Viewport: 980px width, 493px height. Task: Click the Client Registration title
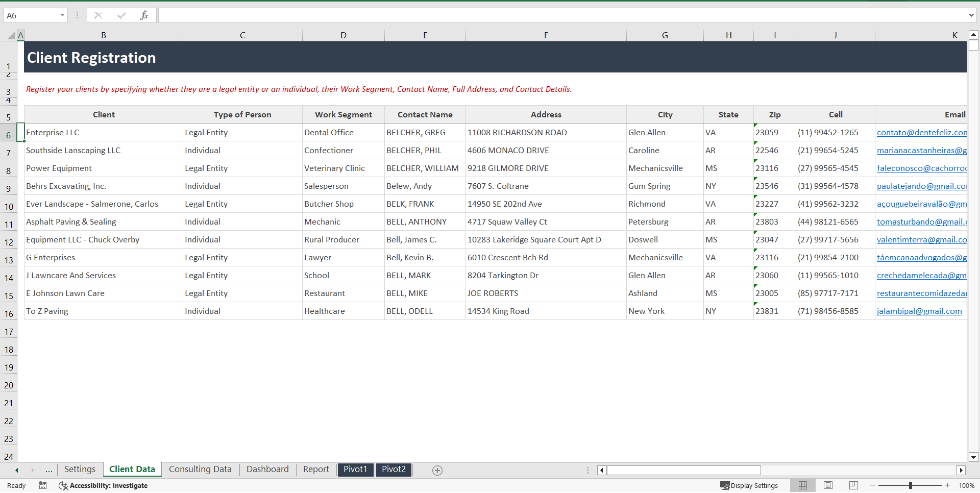91,58
